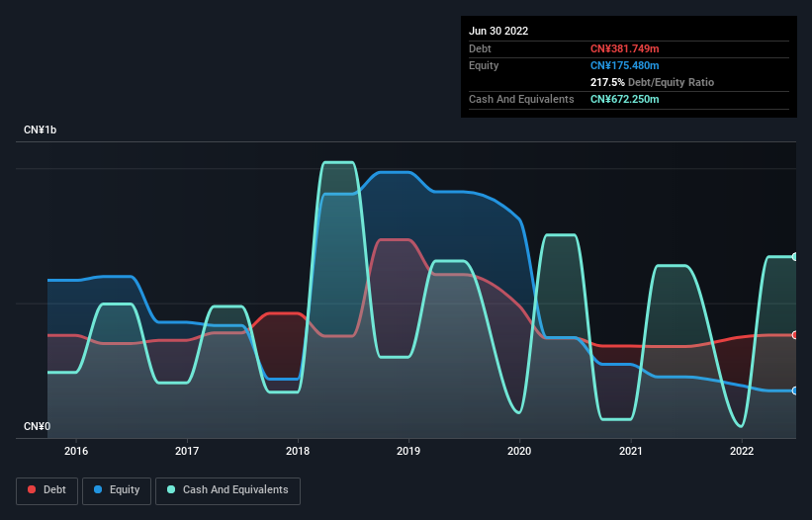Select the red Debt endpoint marker on chart
The width and height of the screenshot is (812, 520).
click(795, 335)
